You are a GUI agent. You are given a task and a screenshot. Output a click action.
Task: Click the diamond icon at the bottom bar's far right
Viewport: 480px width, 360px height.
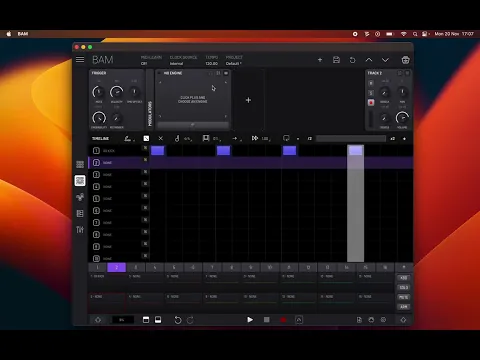click(x=403, y=320)
